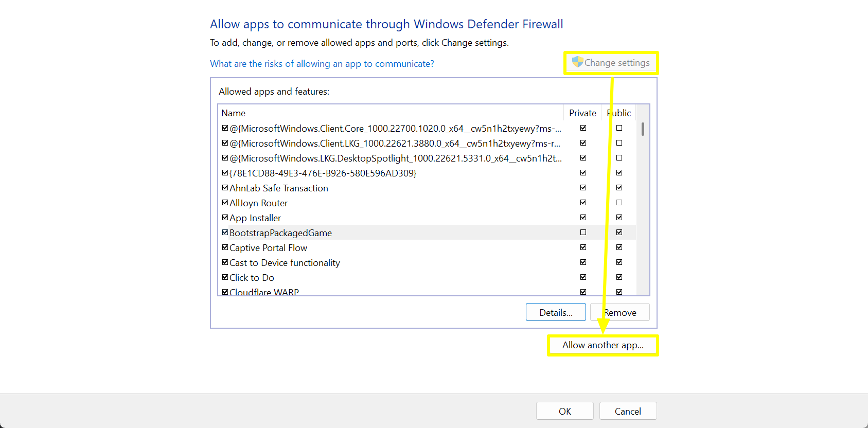Select the MicrosoftWindows.Client.Core entry name
Screen dimensions: 868x428
(x=395, y=129)
